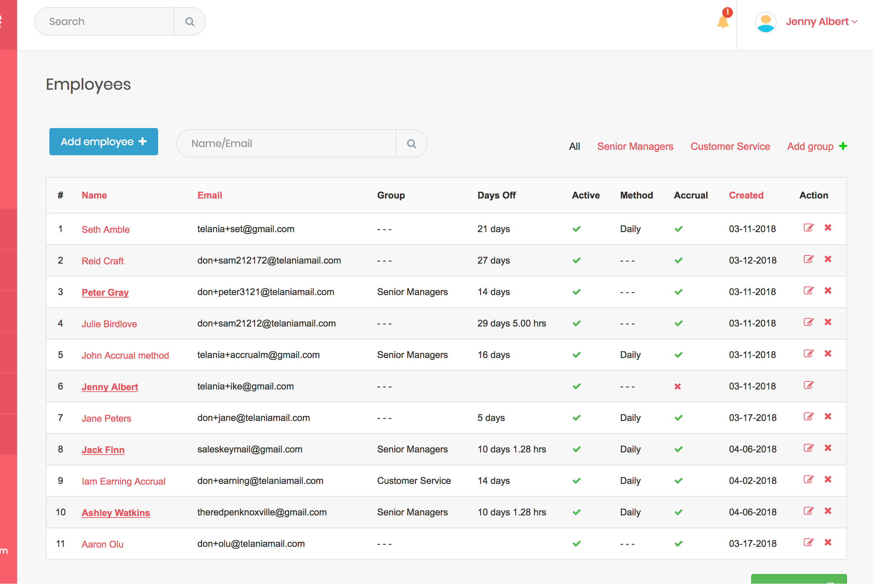Click the Employees page heading
The height and width of the screenshot is (588, 876).
click(x=88, y=85)
